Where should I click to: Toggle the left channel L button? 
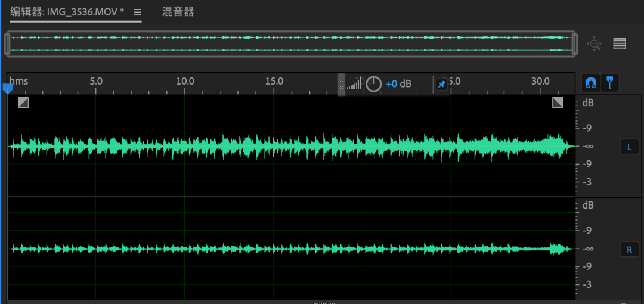629,147
